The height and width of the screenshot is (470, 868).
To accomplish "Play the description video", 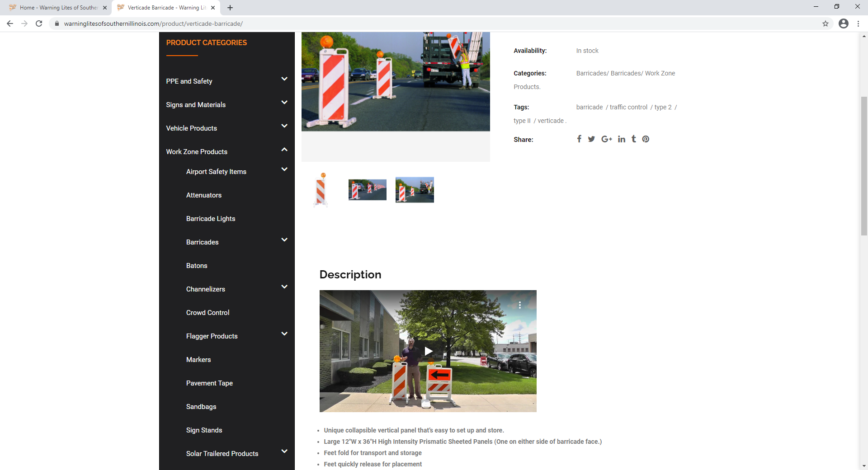I will pos(428,351).
